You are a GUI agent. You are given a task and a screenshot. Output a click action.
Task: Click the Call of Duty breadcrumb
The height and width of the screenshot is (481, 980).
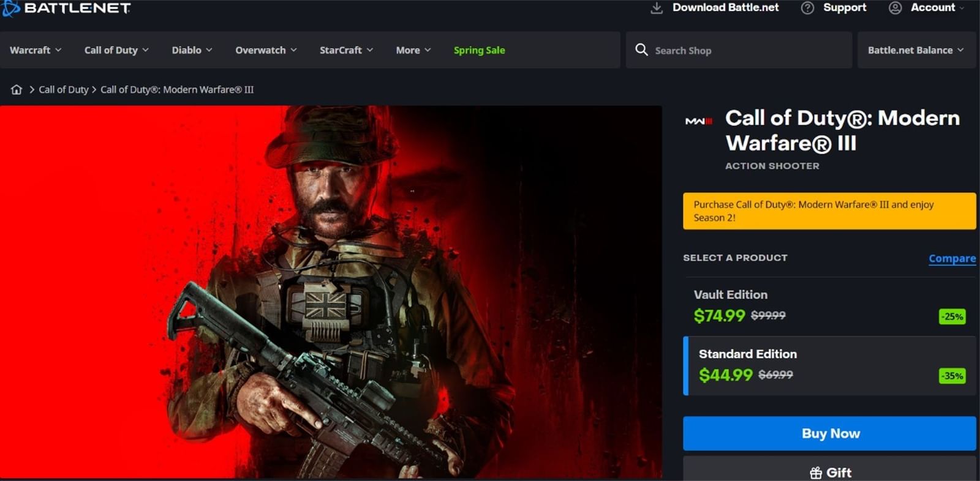click(x=64, y=89)
